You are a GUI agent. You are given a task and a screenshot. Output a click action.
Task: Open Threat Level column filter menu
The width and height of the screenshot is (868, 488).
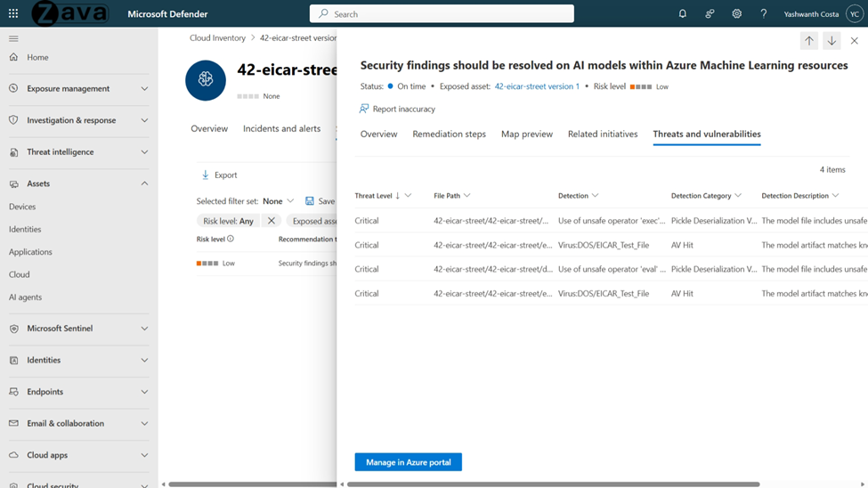(408, 196)
